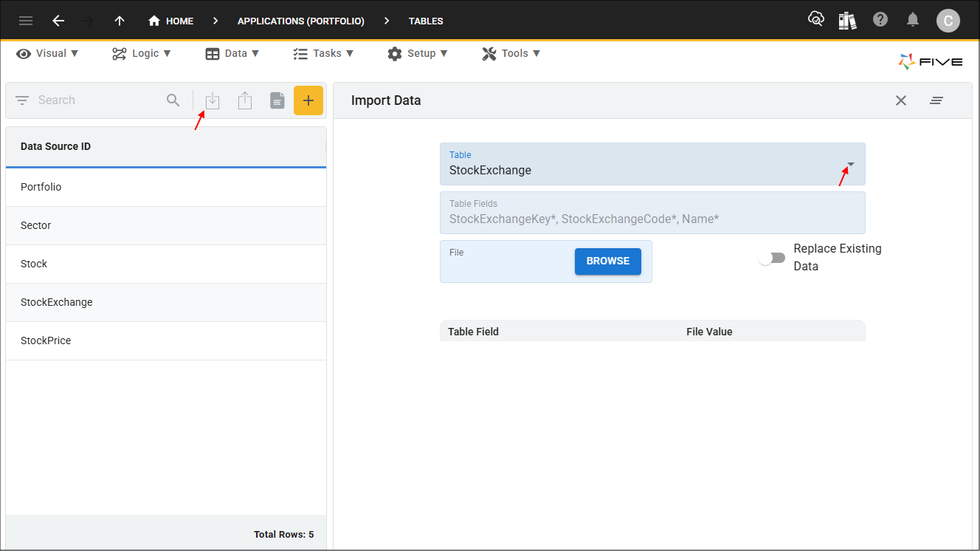Click the export icon in list toolbar
Screen dimensions: 980x551
(x=245, y=100)
